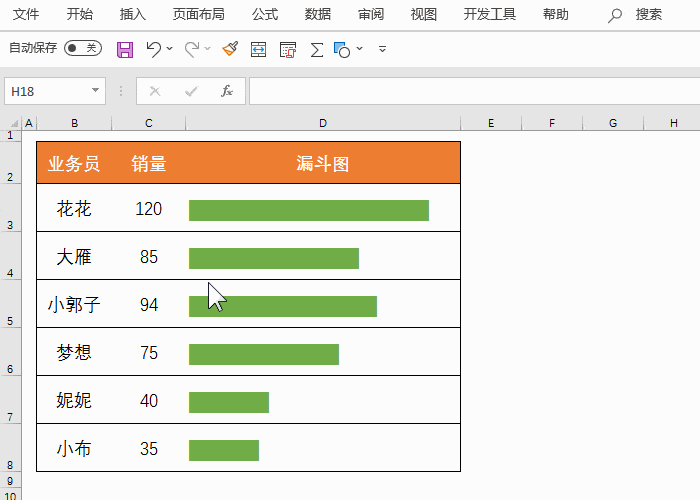Select row 5 header

(x=10, y=304)
